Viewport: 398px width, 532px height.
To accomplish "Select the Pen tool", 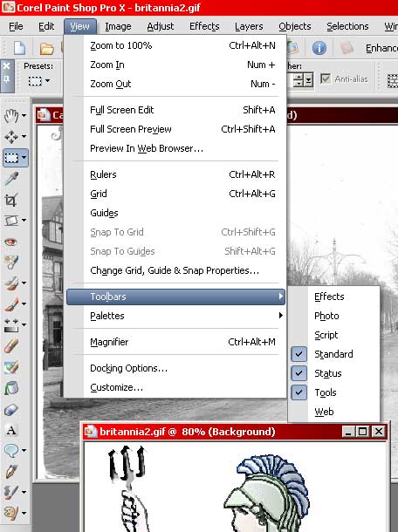I will (x=11, y=472).
